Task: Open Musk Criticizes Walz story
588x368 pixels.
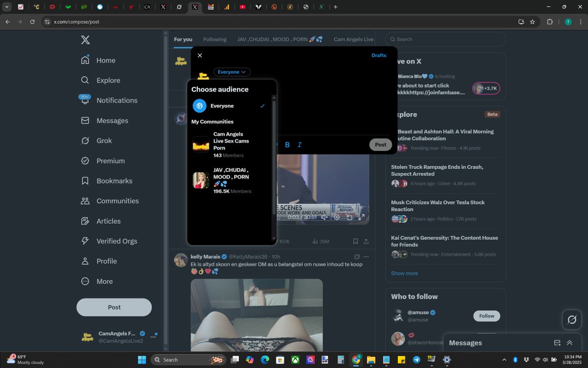Action: (445, 210)
